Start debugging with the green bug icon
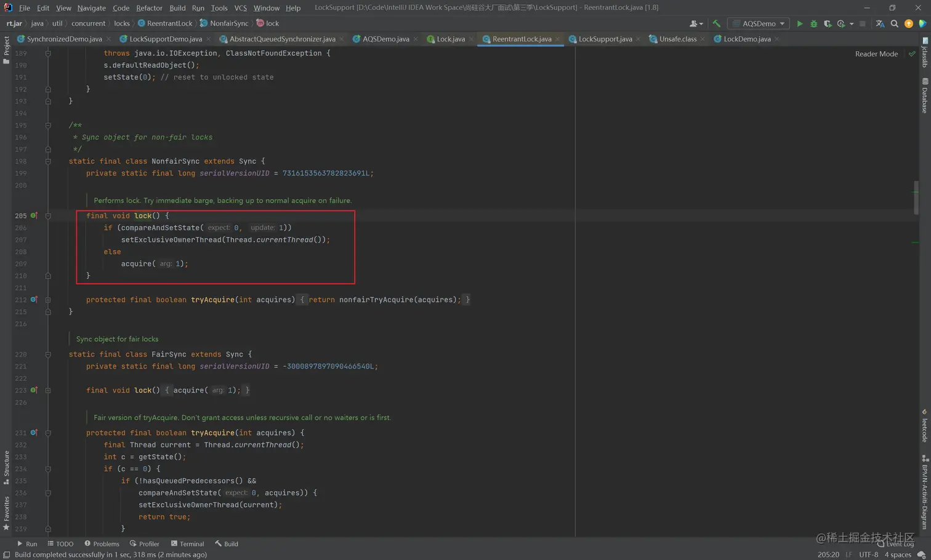Viewport: 931px width, 560px height. [813, 23]
